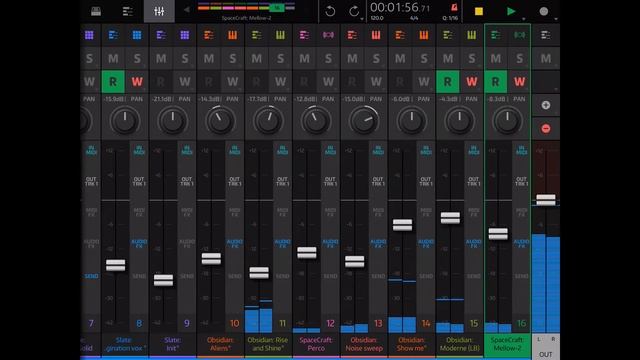Open the keyboard instrument icon on track 14
Image resolution: width=640 pixels, height=360 pixels.
tap(424, 35)
